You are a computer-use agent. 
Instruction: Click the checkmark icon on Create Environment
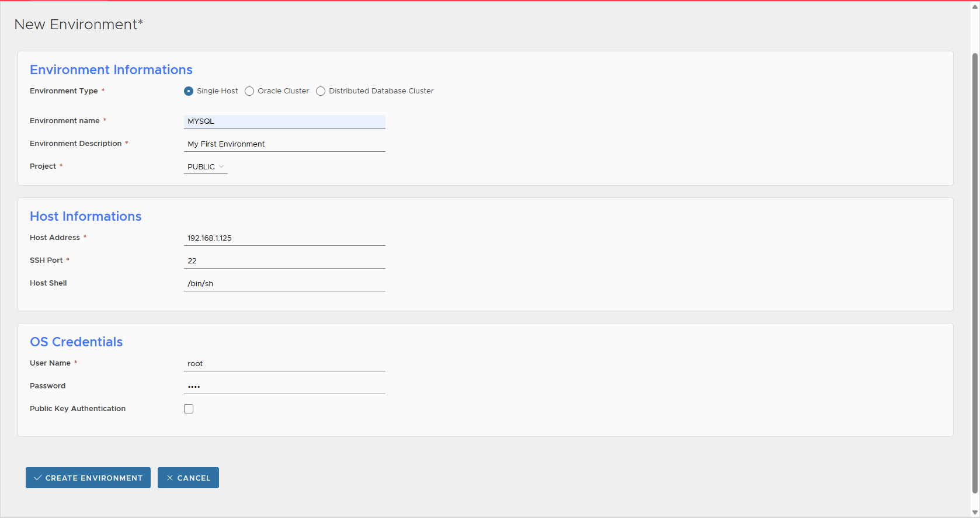(38, 478)
